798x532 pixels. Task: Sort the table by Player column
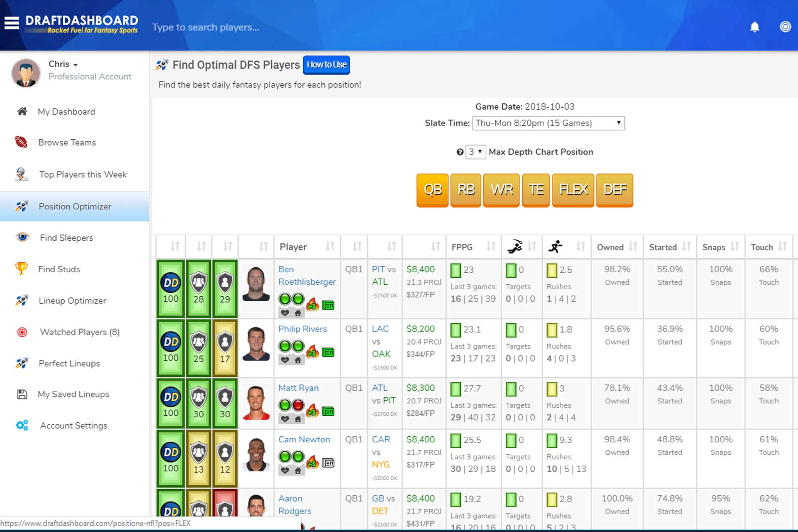pos(307,247)
